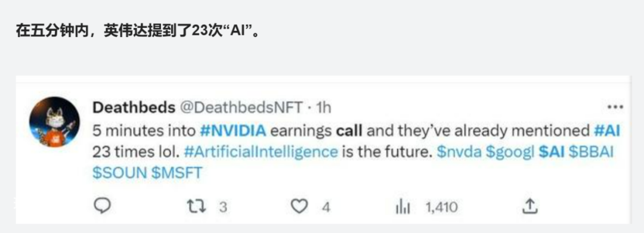
Task: Click the Deathbeds cat avatar
Action: 55,122
